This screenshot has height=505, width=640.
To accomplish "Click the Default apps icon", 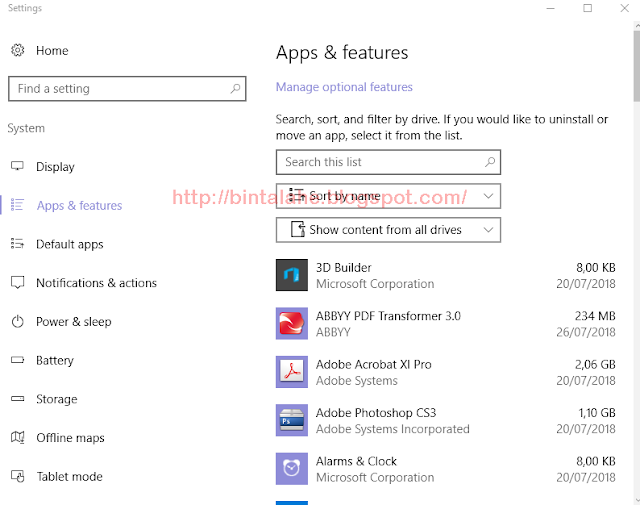I will 17,243.
